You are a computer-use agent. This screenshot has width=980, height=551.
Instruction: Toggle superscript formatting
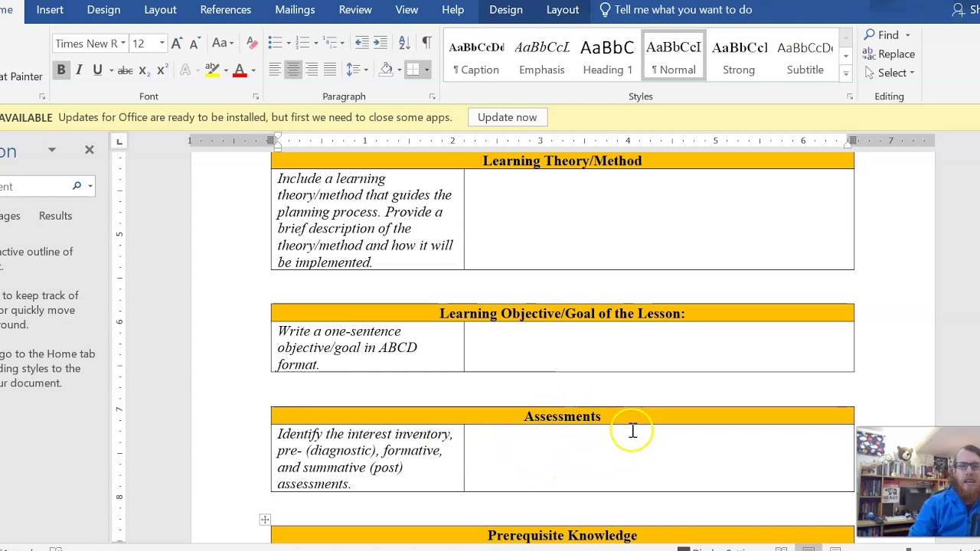(x=162, y=70)
